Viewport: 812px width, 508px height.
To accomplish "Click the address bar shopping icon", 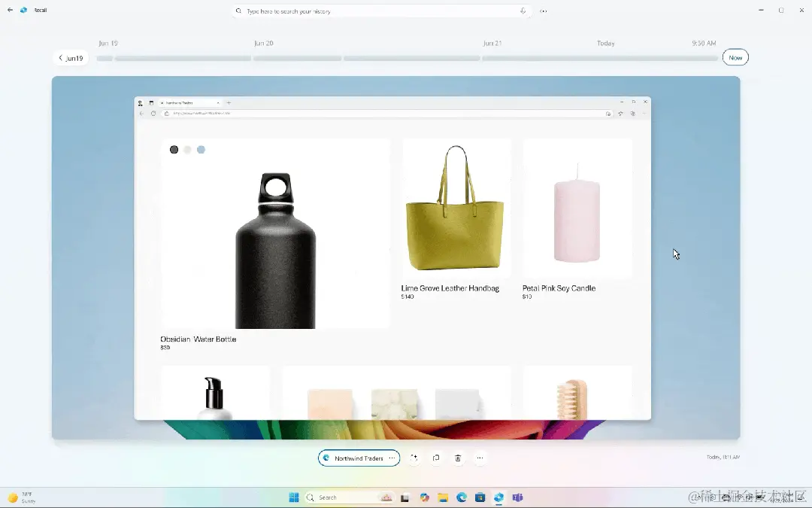I will pos(608,114).
